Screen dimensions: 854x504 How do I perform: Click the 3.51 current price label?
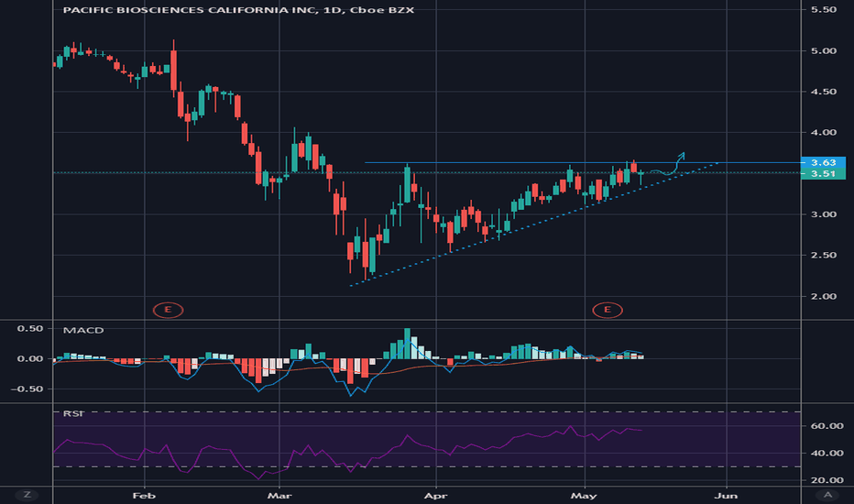tap(823, 174)
